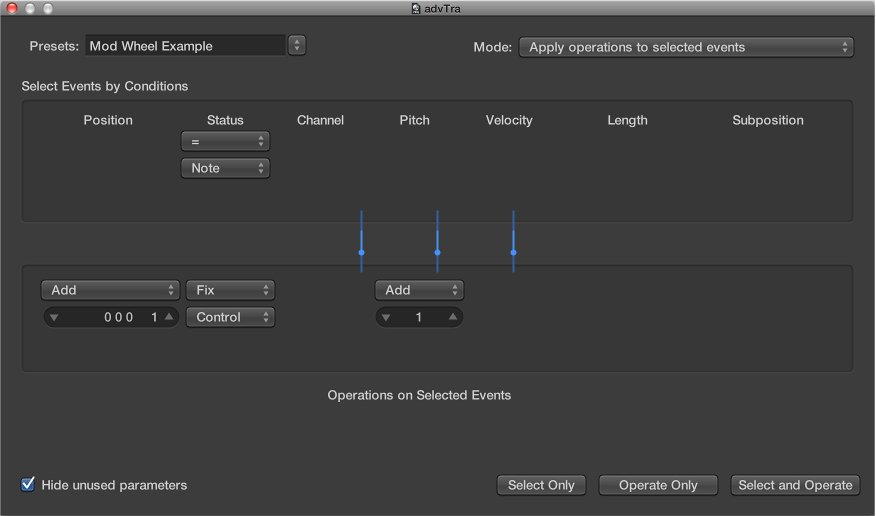Open the Mode dropdown menu

(x=686, y=47)
